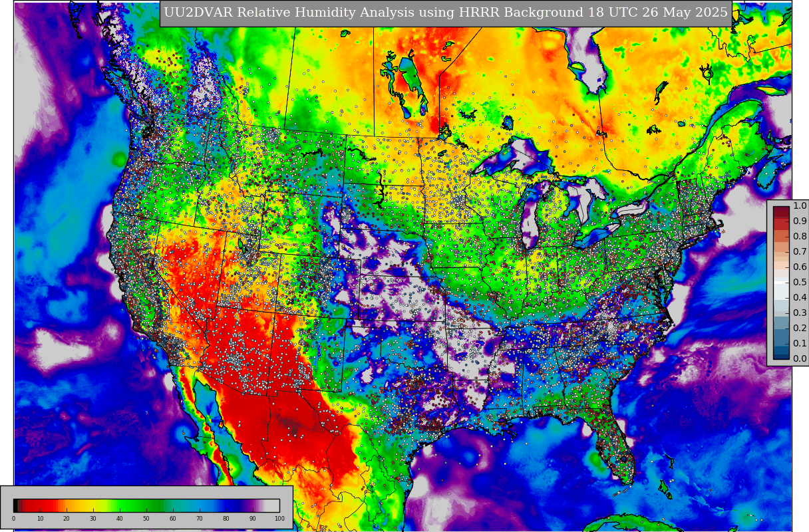809x532 pixels.
Task: Click the 1.0 label on right colorbar
Action: coord(800,206)
